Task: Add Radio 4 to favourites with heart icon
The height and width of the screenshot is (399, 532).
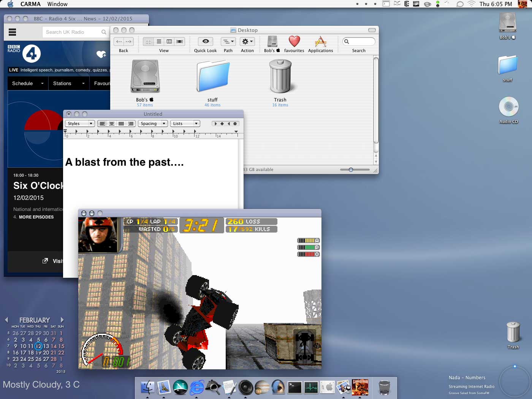Action: click(x=101, y=54)
